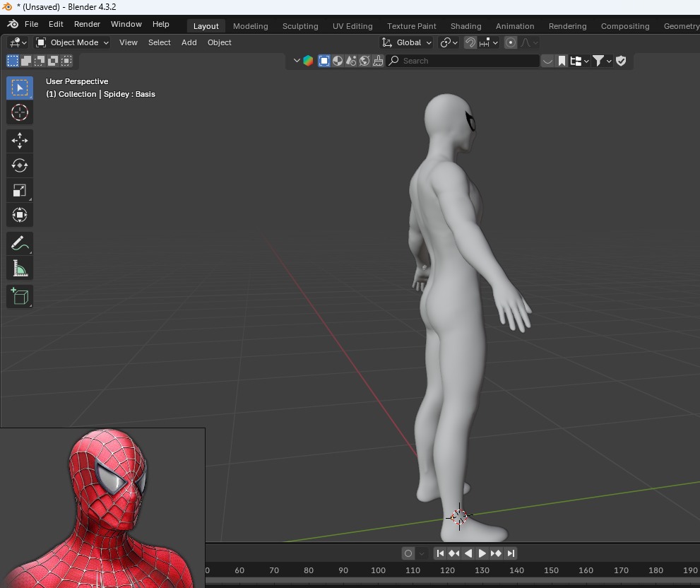
Task: Click the Search input field
Action: tap(463, 61)
